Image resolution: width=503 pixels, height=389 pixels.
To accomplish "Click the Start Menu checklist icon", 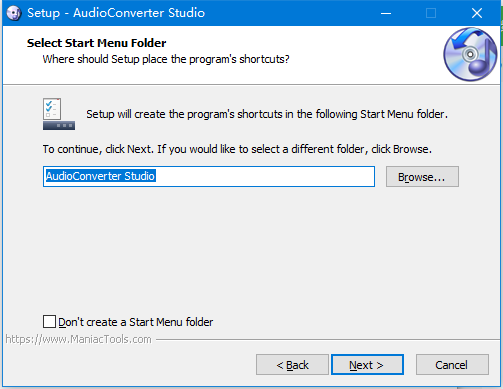I will 59,114.
